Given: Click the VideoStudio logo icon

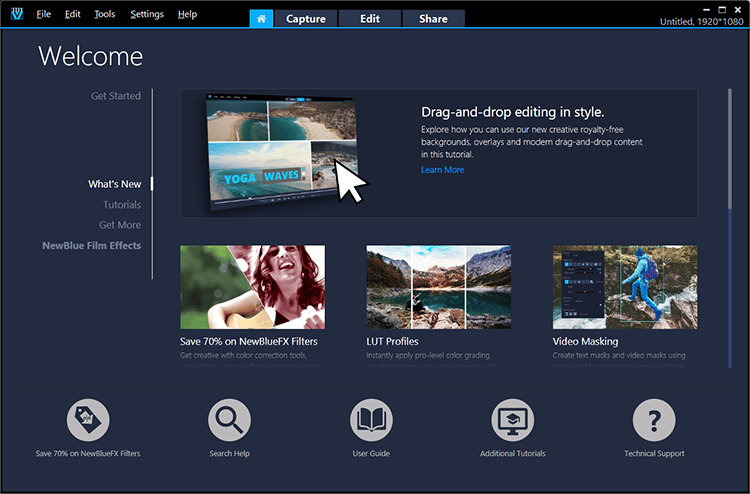Looking at the screenshot, I should pos(13,14).
